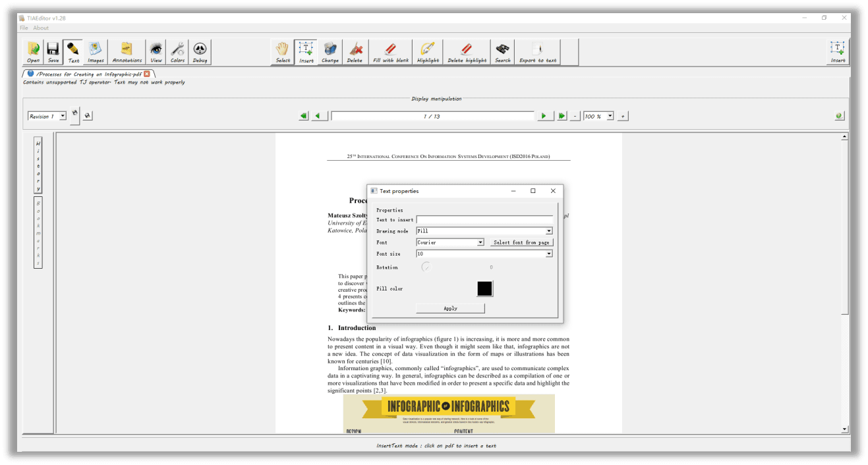Open the Debug tool group

(200, 52)
